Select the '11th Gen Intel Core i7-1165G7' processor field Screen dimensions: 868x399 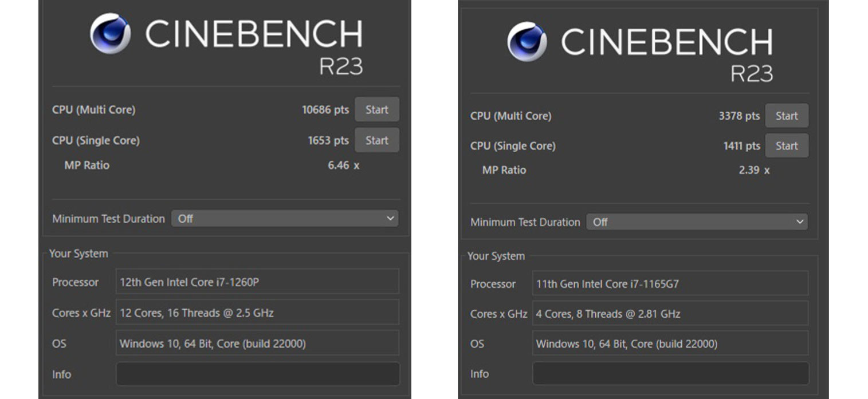point(670,283)
